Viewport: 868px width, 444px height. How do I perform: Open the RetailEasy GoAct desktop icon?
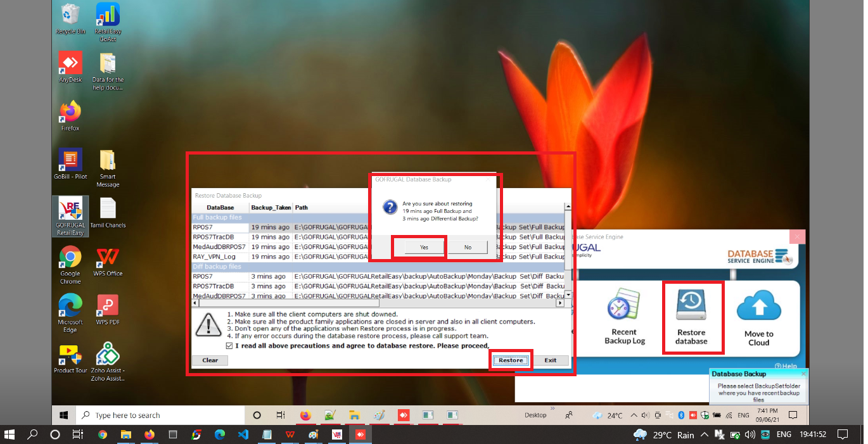[x=108, y=22]
